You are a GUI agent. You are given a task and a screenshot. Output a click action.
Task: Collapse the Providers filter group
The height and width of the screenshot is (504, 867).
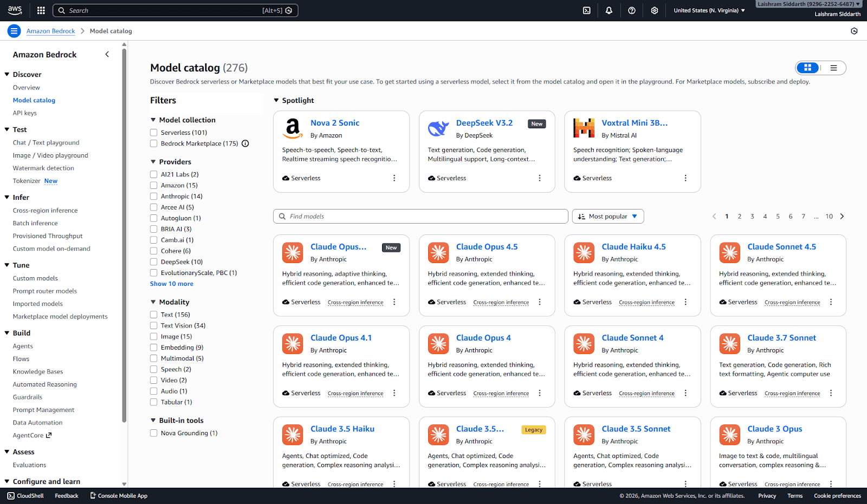click(x=153, y=161)
